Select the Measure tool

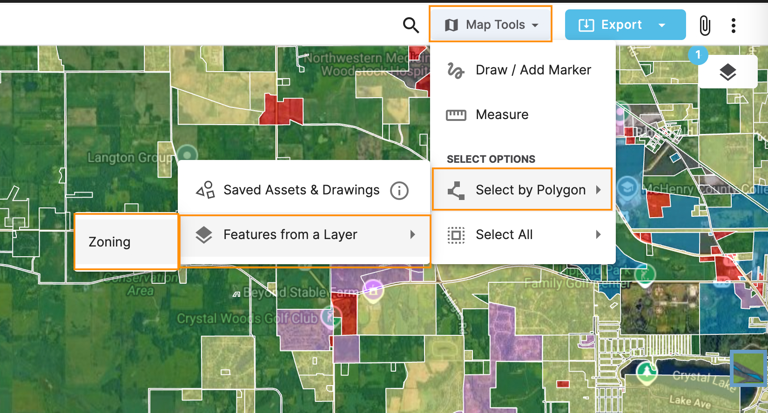pos(523,115)
